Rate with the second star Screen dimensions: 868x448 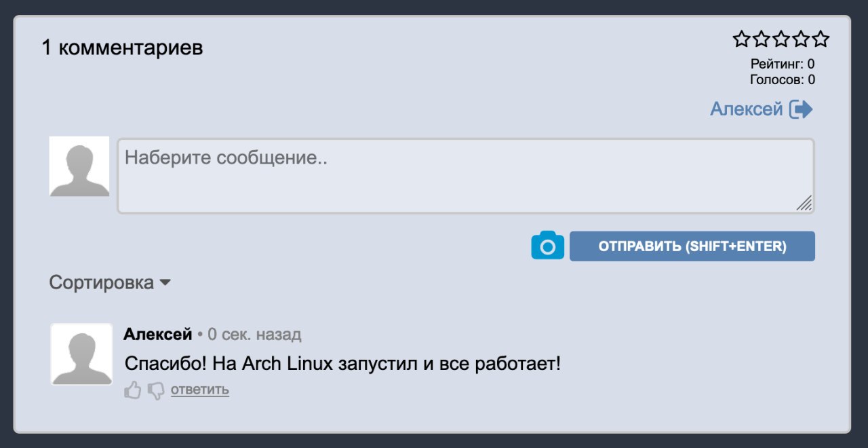[762, 39]
